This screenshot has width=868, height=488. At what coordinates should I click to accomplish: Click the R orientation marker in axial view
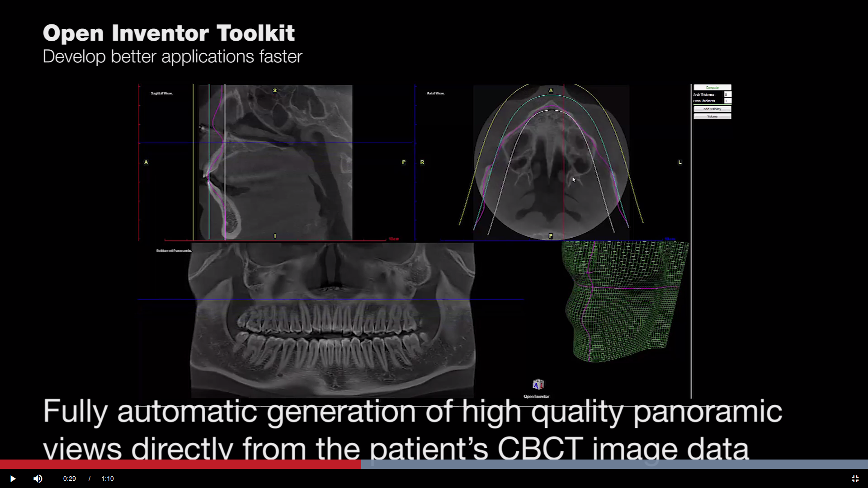422,162
